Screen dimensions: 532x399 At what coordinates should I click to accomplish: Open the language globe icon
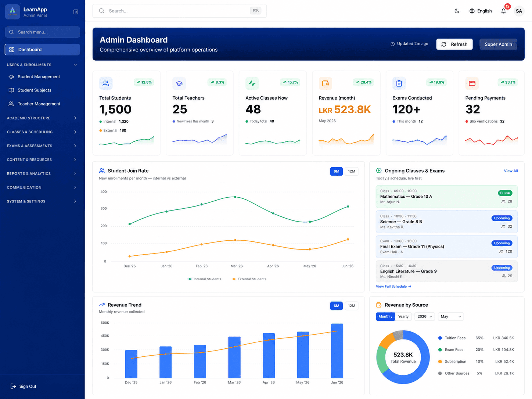pyautogui.click(x=472, y=11)
